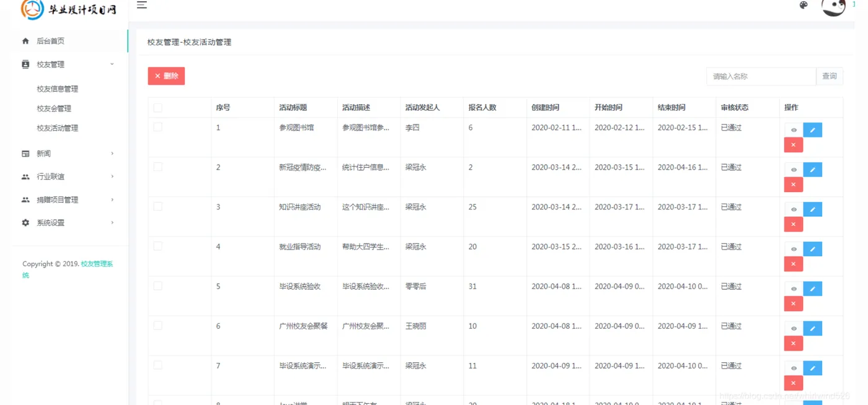Expand the 行业联谊 menu chevron
This screenshot has height=405, width=868.
click(x=112, y=176)
